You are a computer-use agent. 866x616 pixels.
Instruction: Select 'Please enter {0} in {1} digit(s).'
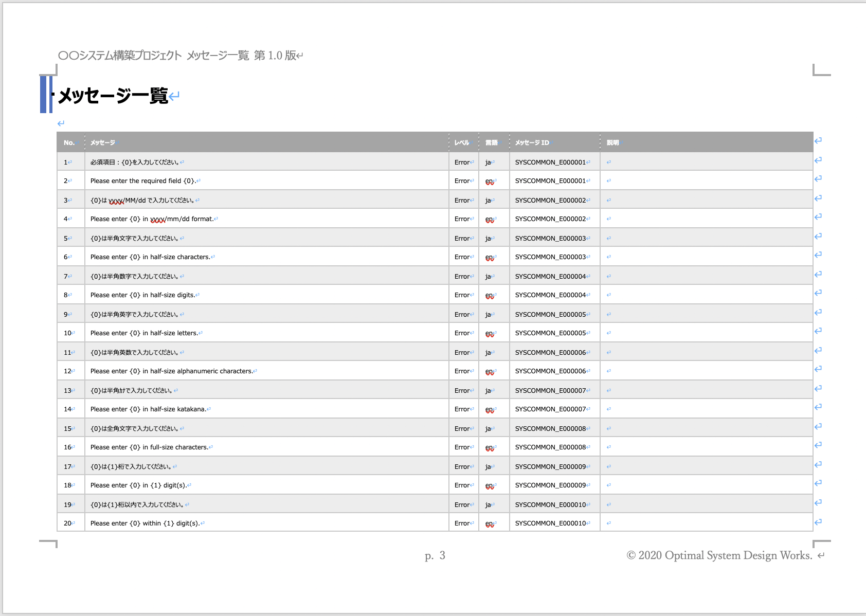point(139,485)
